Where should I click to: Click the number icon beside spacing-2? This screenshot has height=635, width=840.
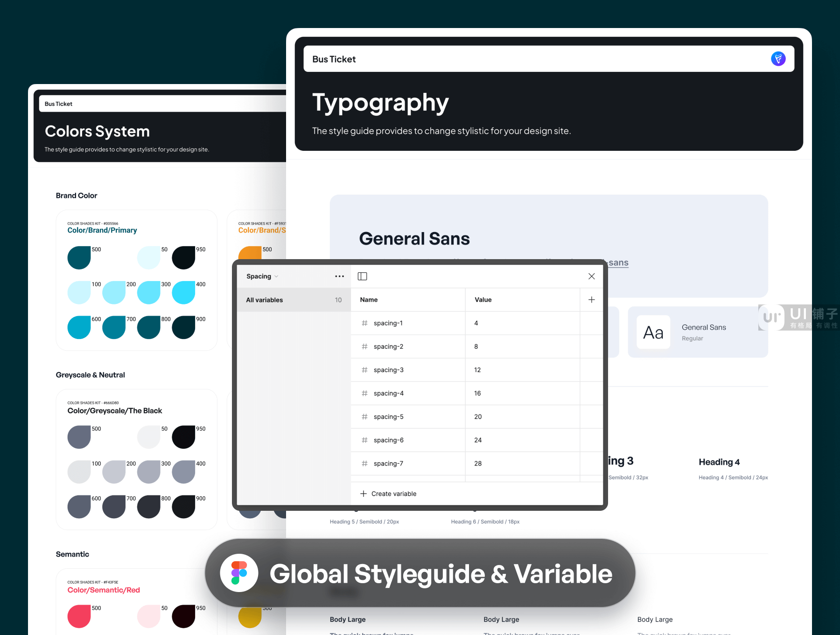[x=364, y=346]
